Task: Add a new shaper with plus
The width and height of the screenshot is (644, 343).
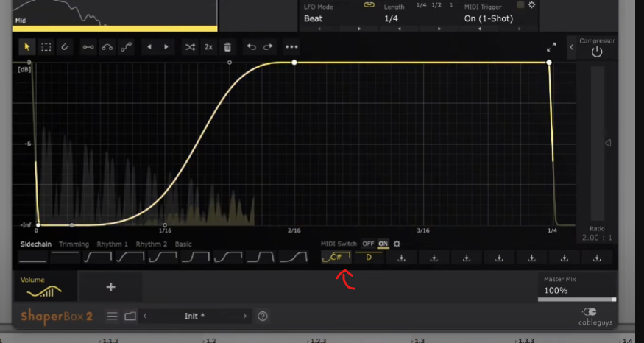Action: [x=110, y=287]
